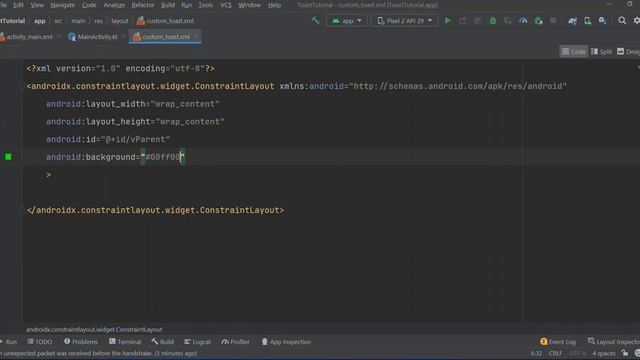This screenshot has height=360, width=640.
Task: Close the activity_main.xml tab
Action: (x=59, y=37)
